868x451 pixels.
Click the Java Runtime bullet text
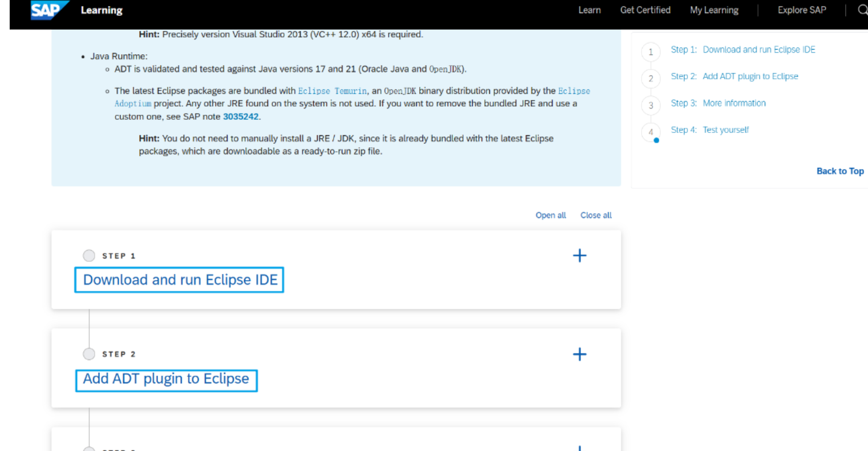(x=119, y=56)
